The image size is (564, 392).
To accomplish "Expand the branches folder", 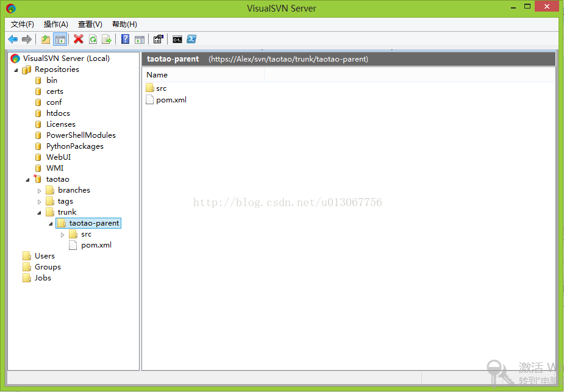I will click(39, 191).
